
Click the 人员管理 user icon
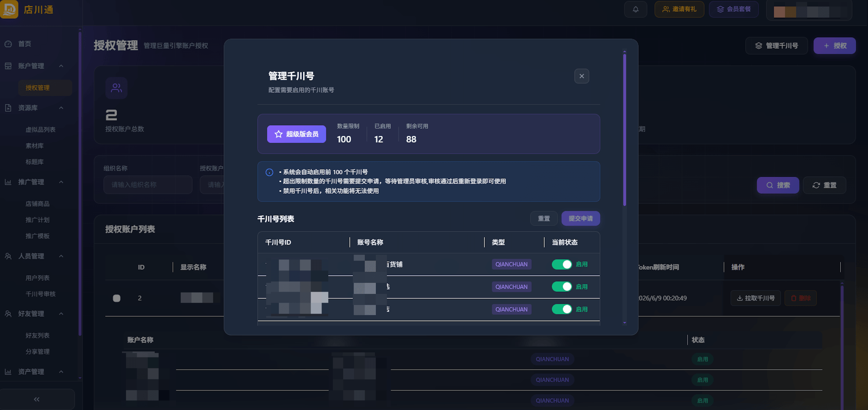[8, 256]
